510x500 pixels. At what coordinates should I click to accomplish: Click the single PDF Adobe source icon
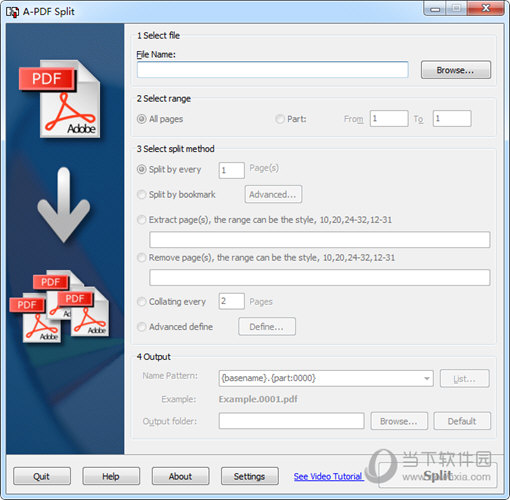[60, 99]
